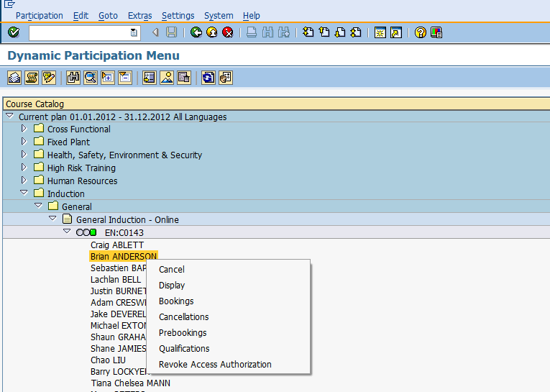Go to First Page icon
Image resolution: width=550 pixels, height=392 pixels.
point(308,32)
